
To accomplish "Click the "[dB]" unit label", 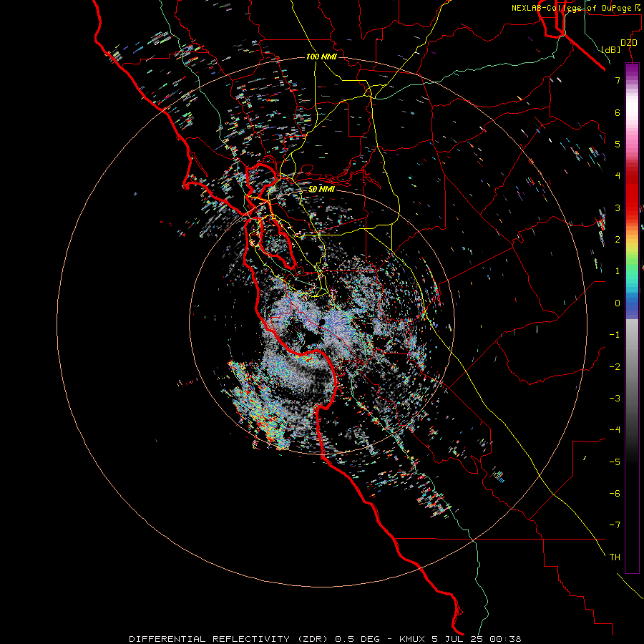I will point(610,49).
